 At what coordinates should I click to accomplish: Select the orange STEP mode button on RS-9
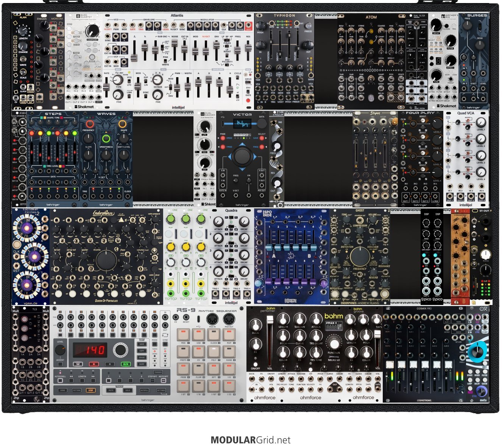pos(90,390)
